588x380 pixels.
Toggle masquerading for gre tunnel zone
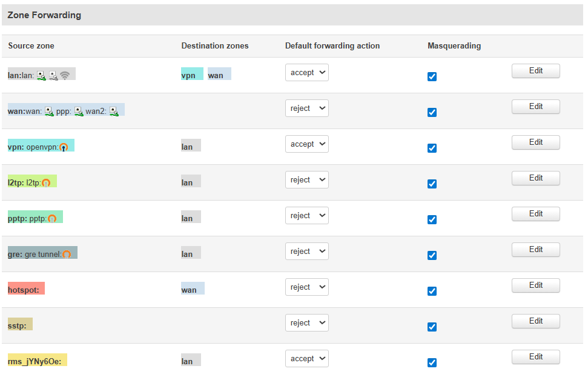(x=432, y=255)
